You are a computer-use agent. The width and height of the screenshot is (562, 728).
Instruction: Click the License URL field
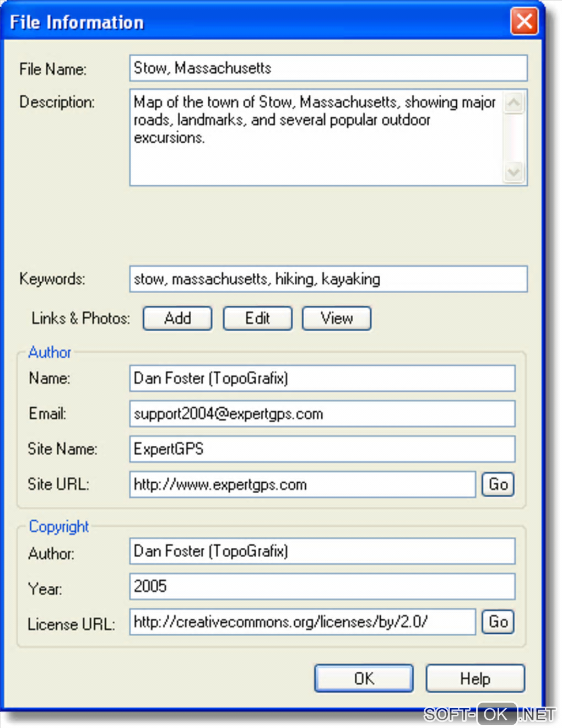(302, 622)
